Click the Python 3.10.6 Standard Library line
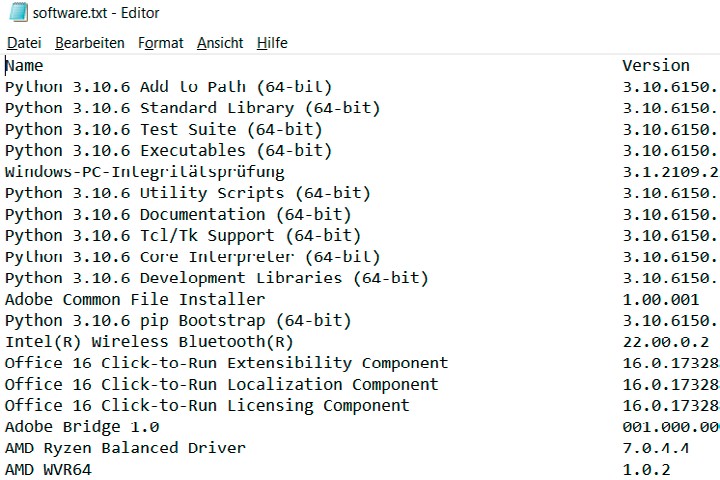The height and width of the screenshot is (480, 720). [x=178, y=108]
